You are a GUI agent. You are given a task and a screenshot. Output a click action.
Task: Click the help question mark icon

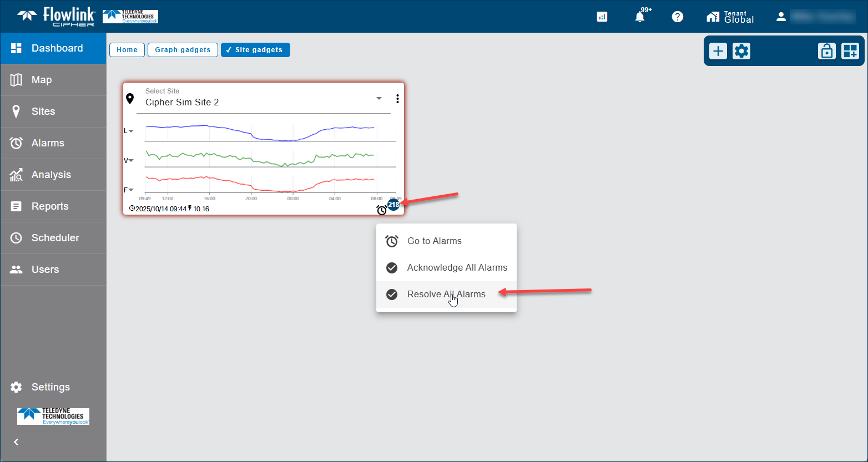pos(677,17)
